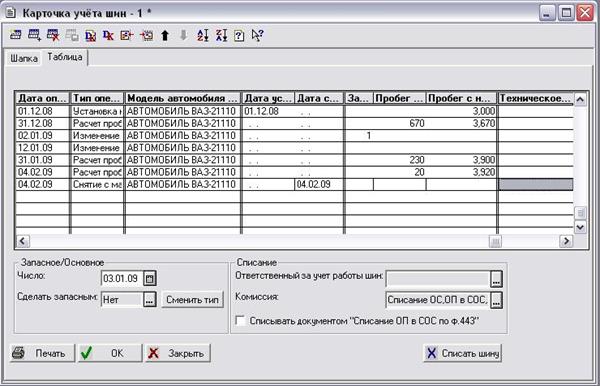Select the mileage cell 3,920
600x386 pixels.
[461, 173]
